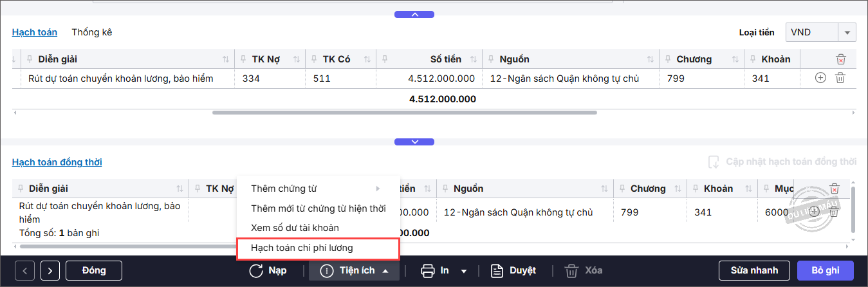The height and width of the screenshot is (287, 868).
Task: Click the Nạp reload button
Action: click(268, 271)
